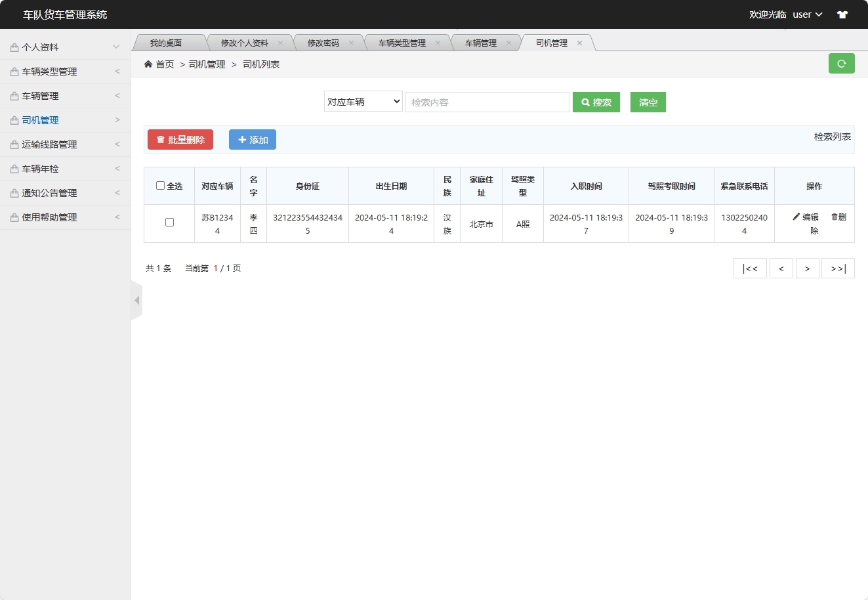Click the 司机管理 sidebar icon
This screenshot has height=600, width=868.
click(x=13, y=120)
